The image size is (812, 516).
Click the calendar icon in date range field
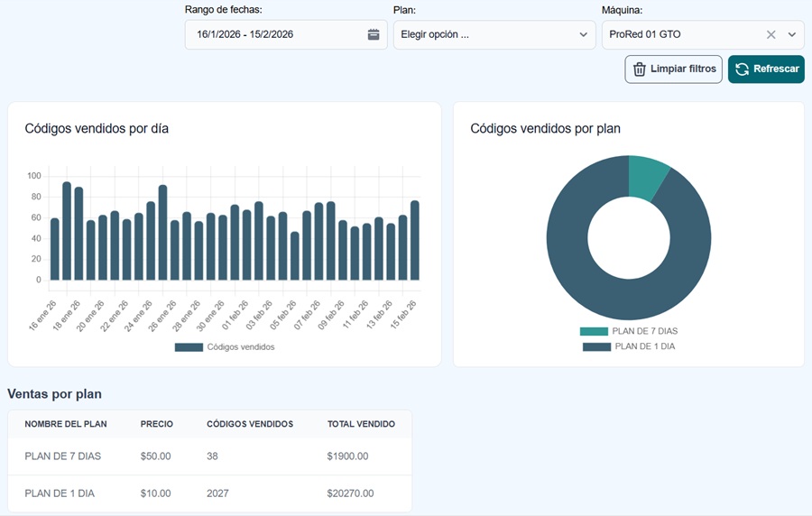pyautogui.click(x=374, y=35)
